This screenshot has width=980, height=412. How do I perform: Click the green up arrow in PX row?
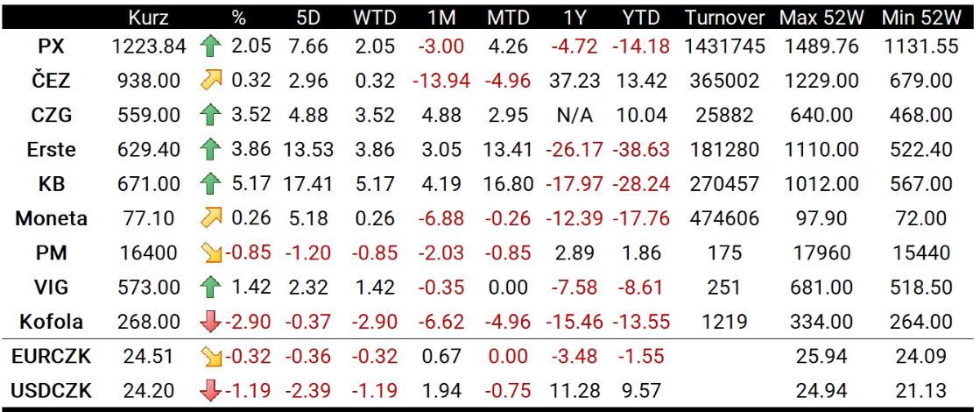click(211, 46)
